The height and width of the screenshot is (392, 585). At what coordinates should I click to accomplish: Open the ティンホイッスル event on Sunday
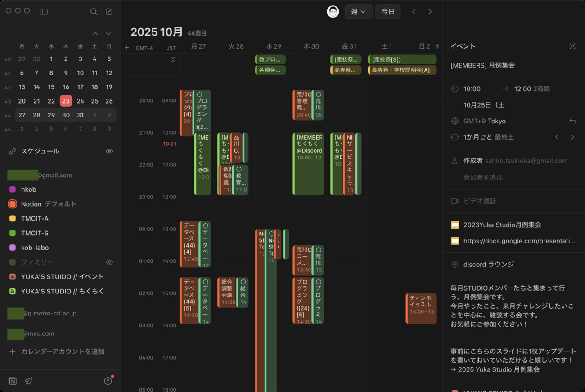[x=421, y=308]
